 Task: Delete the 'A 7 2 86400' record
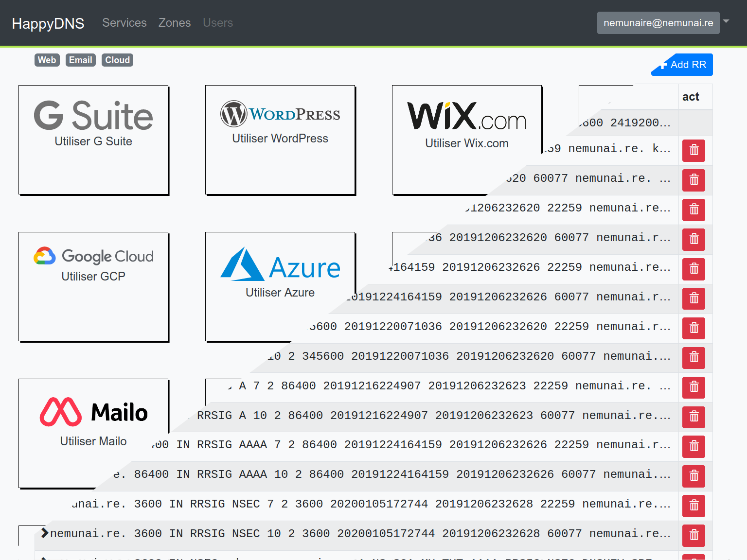(694, 387)
